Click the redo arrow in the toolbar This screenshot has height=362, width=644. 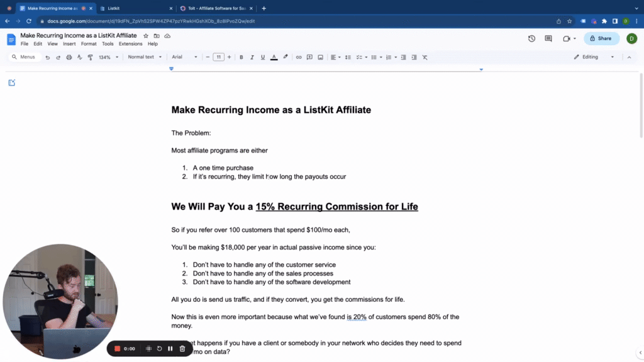(58, 57)
